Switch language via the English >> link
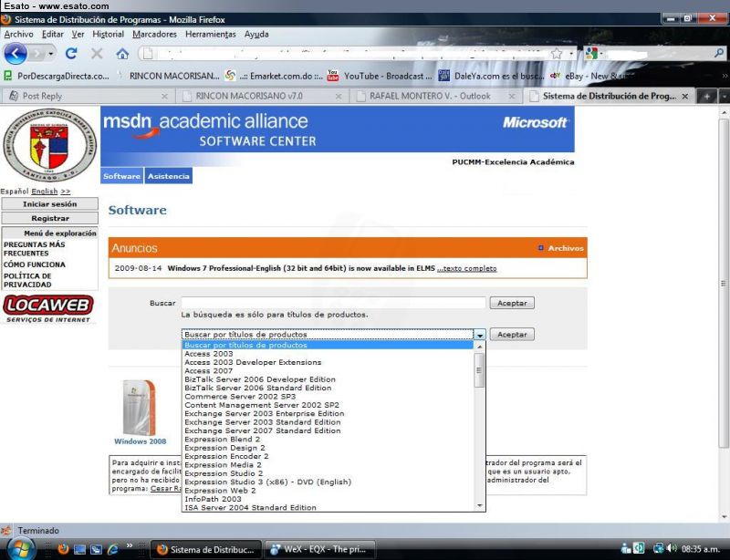 click(51, 192)
